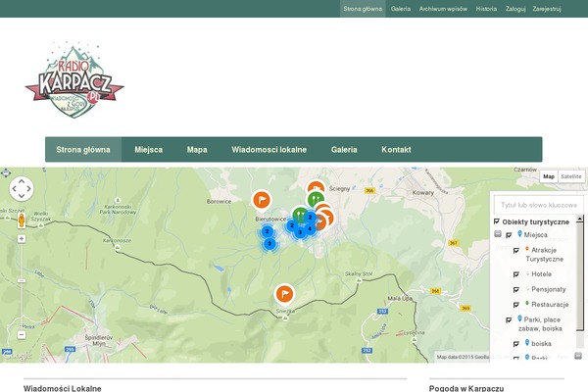Click the Radio Karpacz logo
This screenshot has height=392, width=588.
[74, 79]
